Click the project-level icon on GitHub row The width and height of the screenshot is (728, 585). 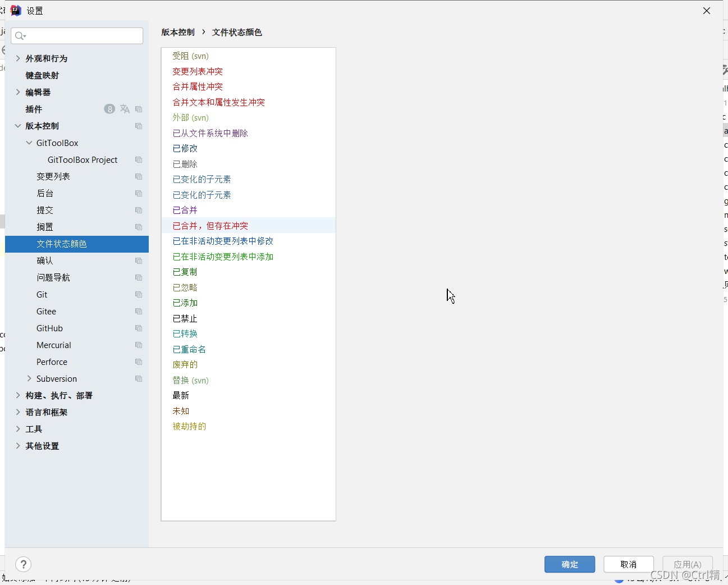[139, 328]
